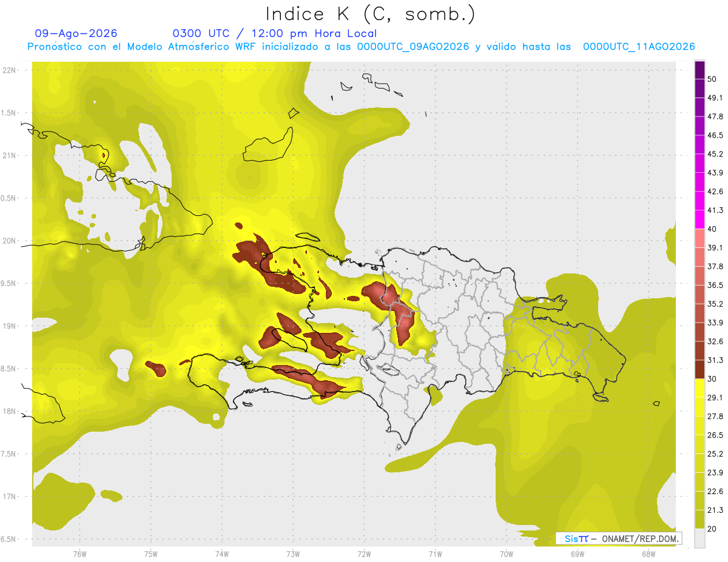
Task: Click "0300 UTC / 12:00 pm Hora Local"
Action: coord(274,33)
